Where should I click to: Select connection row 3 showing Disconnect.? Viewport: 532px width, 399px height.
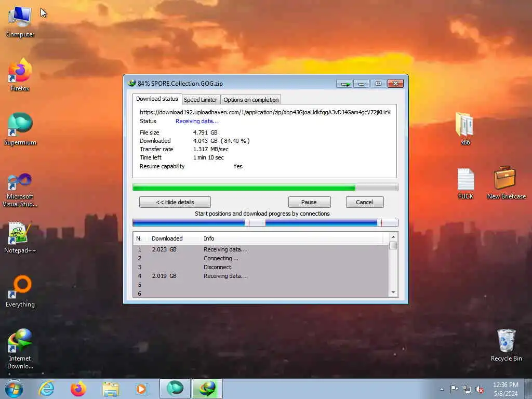[x=261, y=267]
